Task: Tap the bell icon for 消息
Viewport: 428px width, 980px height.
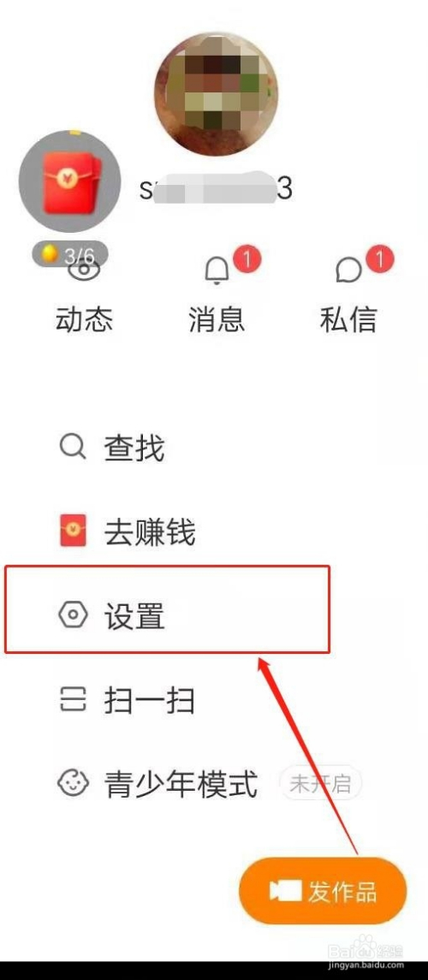Action: click(x=217, y=271)
